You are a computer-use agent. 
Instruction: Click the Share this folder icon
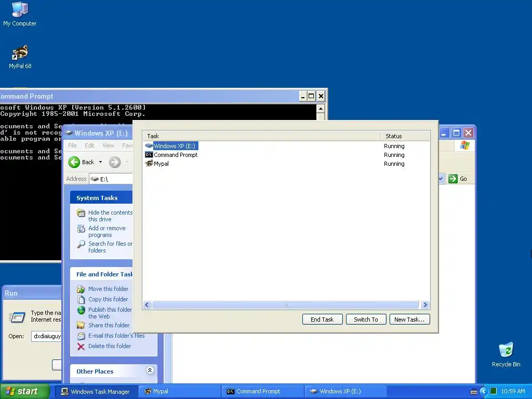tap(81, 325)
